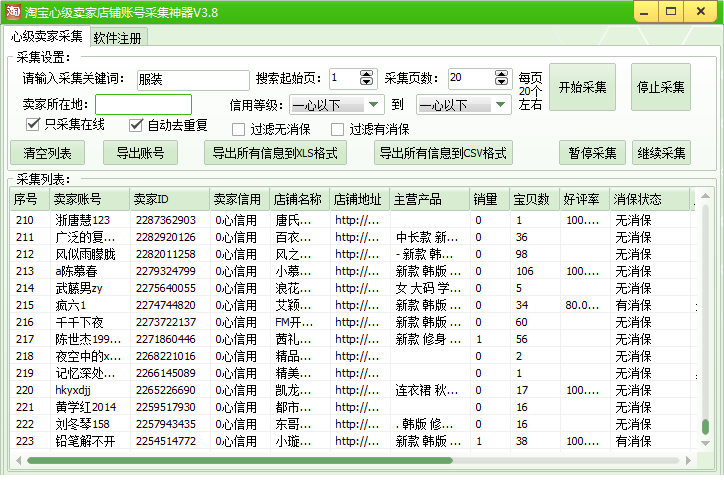Click the horizontal scrollbar left arrow
This screenshot has height=498, width=724.
18,460
